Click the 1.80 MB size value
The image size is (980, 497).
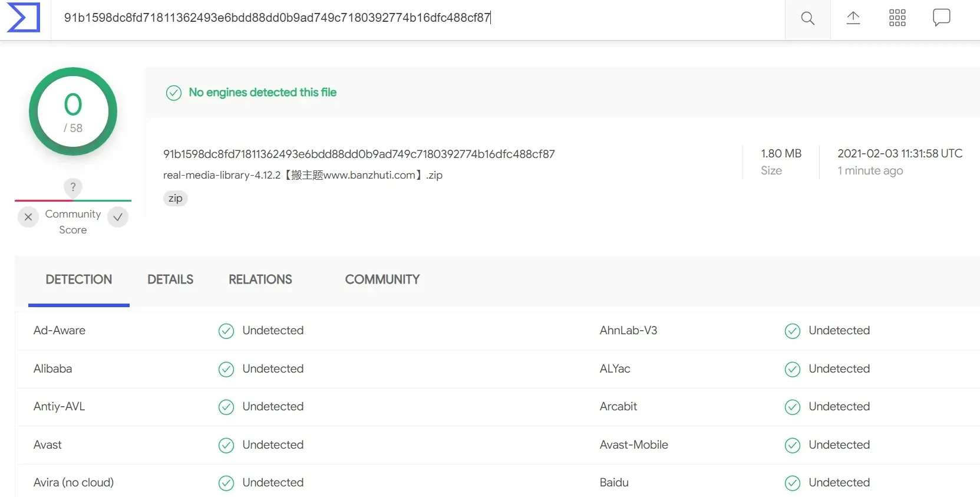pos(781,153)
